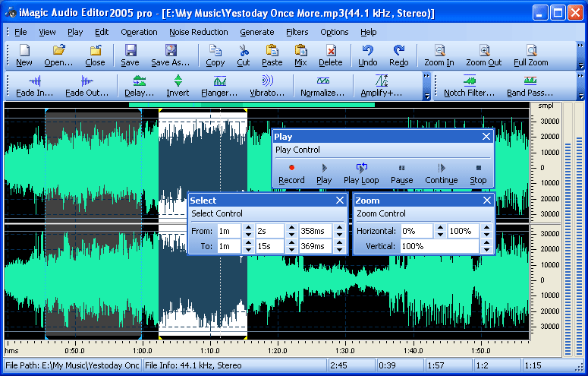The image size is (588, 376).
Task: Adjust From minutes spinner arrows
Action: (x=248, y=231)
